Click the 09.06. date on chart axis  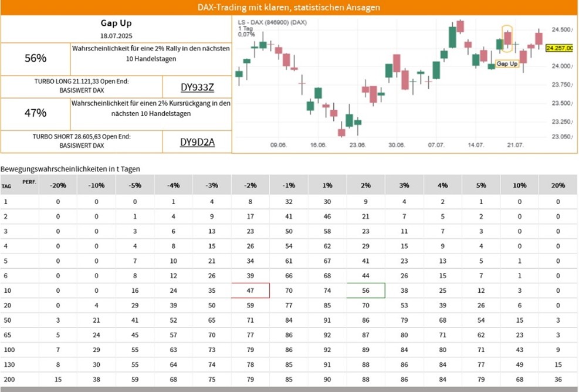pyautogui.click(x=279, y=145)
